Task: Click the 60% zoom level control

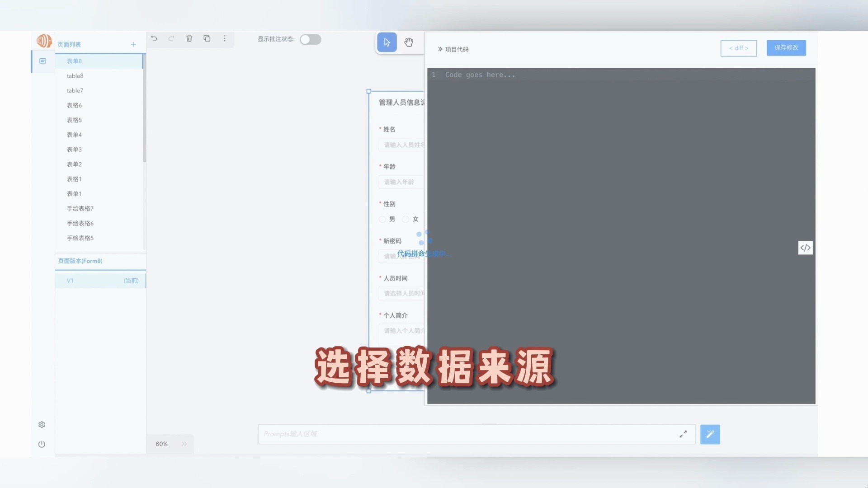Action: point(161,444)
